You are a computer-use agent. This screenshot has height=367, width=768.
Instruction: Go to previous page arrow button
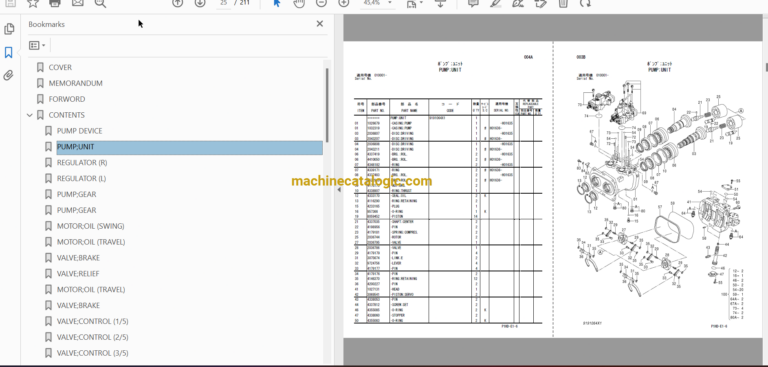pos(177,3)
